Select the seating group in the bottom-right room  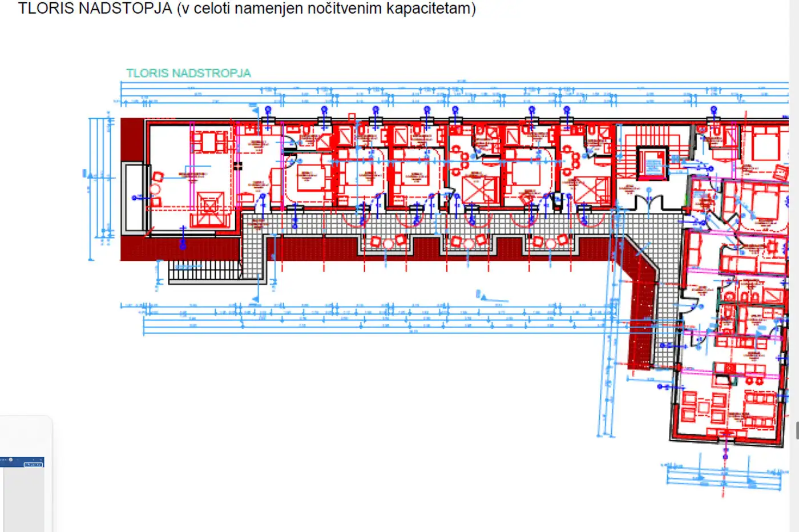coord(703,406)
